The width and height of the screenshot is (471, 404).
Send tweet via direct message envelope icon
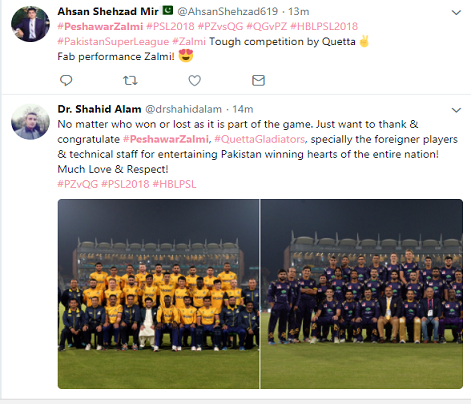[x=258, y=80]
